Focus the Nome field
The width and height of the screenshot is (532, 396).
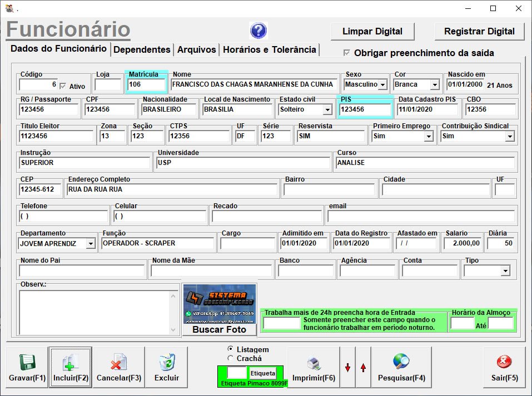253,84
